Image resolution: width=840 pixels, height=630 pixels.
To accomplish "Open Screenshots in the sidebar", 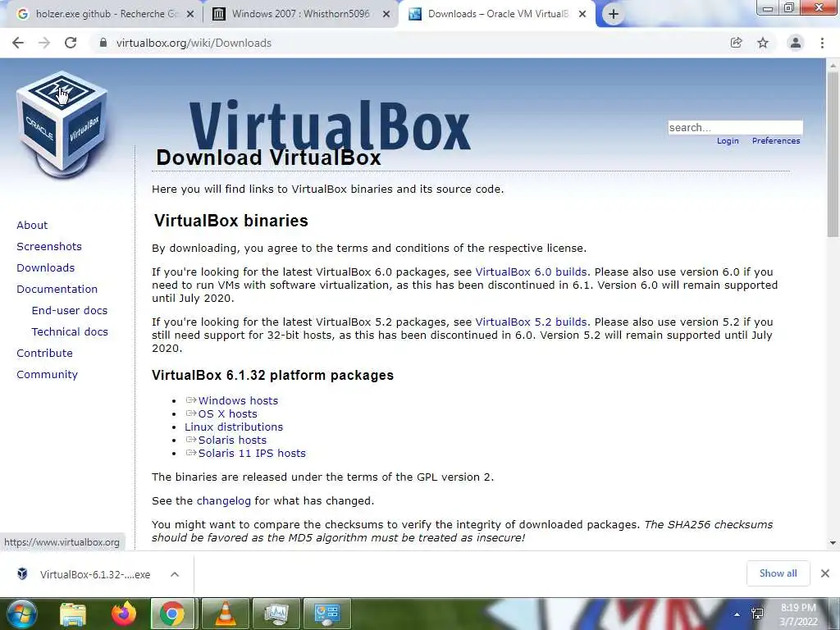I will click(49, 246).
